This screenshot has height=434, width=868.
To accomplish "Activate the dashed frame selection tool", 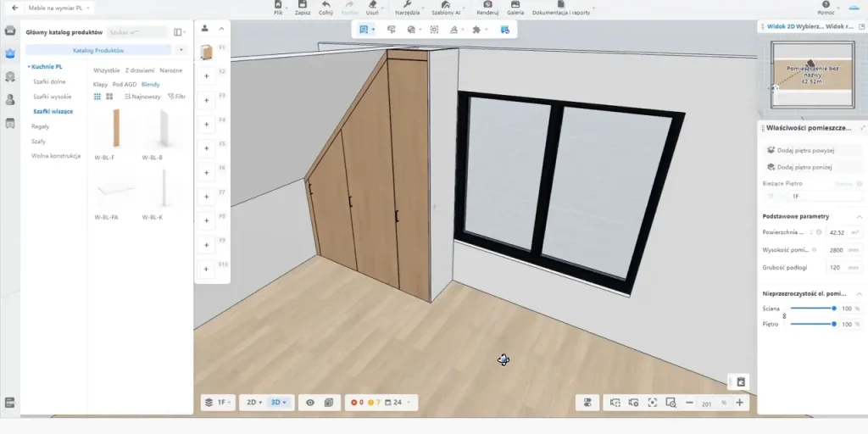I will [434, 30].
